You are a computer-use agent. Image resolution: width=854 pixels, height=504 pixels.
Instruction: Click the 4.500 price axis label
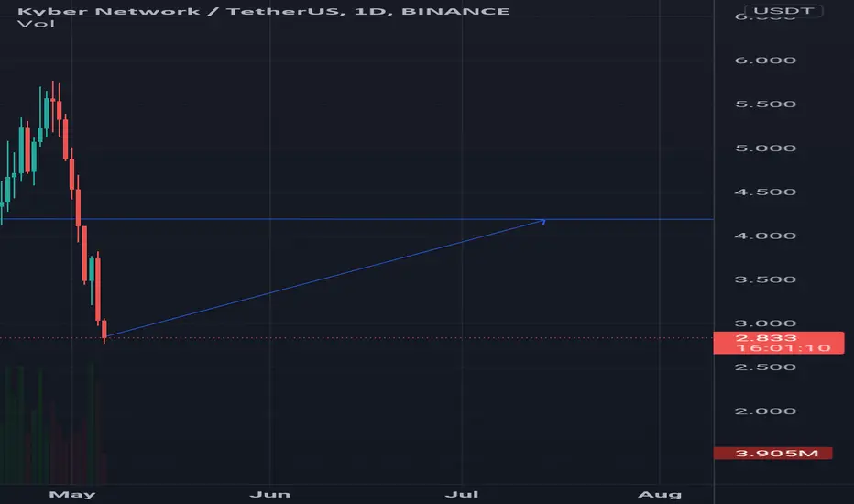766,192
